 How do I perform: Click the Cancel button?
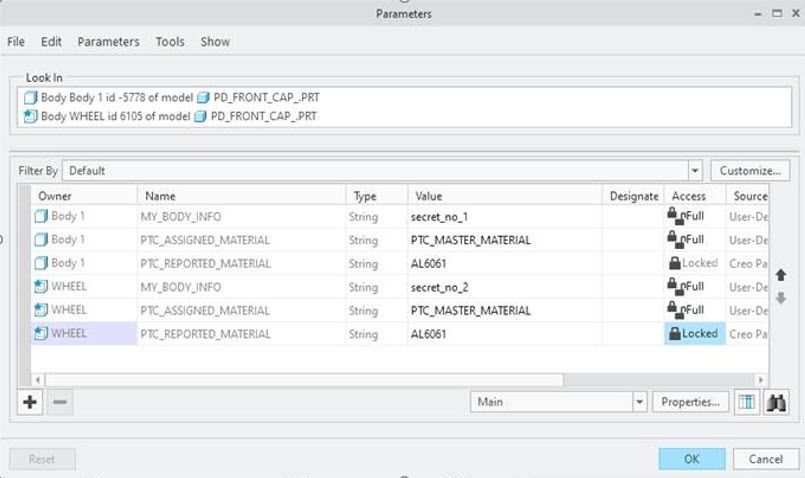click(x=765, y=459)
